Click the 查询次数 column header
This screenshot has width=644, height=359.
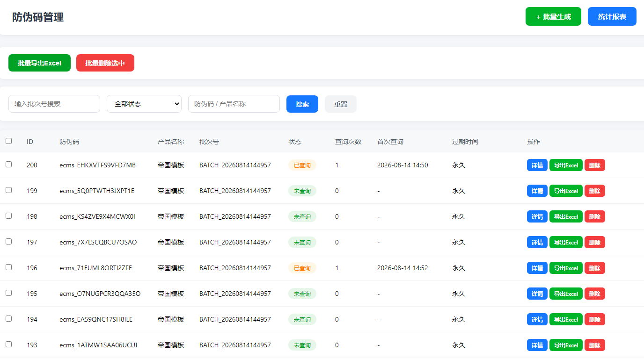click(x=348, y=142)
